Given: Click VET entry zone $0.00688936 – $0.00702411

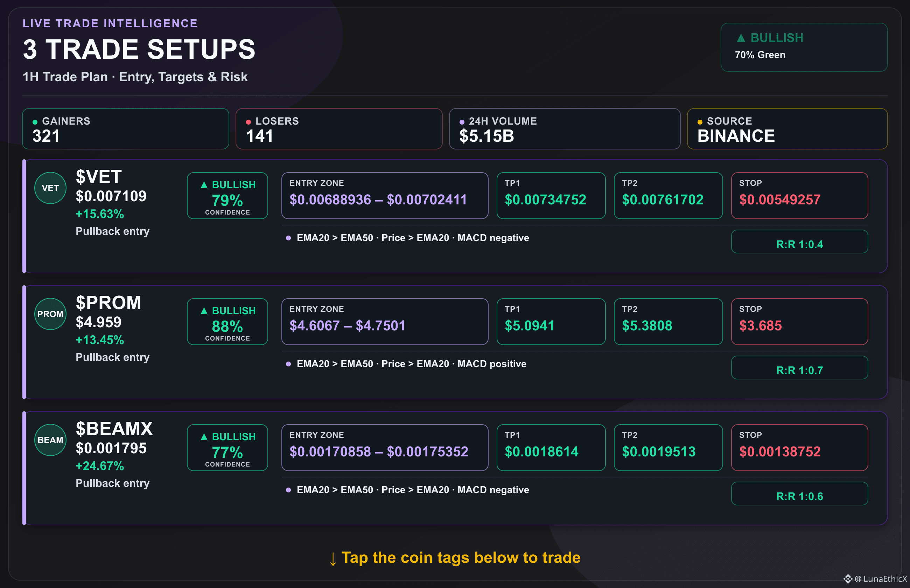Looking at the screenshot, I should click(378, 200).
